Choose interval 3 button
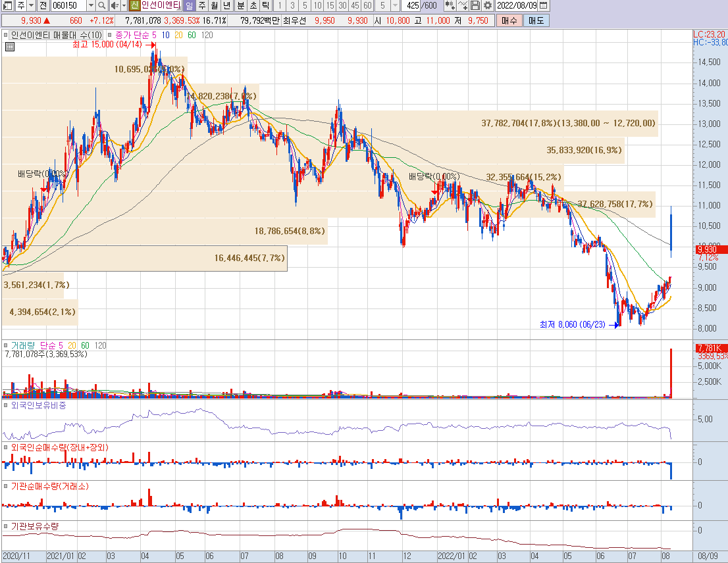This screenshot has height=563, width=728. pyautogui.click(x=292, y=5)
